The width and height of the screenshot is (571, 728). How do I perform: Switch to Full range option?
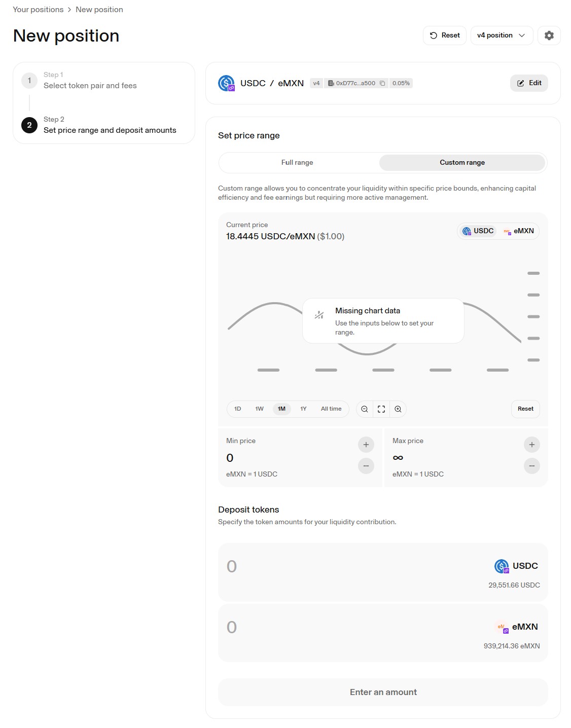tap(297, 163)
